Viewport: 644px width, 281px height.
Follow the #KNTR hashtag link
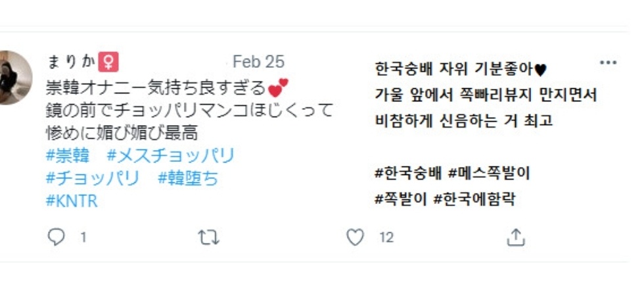click(x=72, y=201)
